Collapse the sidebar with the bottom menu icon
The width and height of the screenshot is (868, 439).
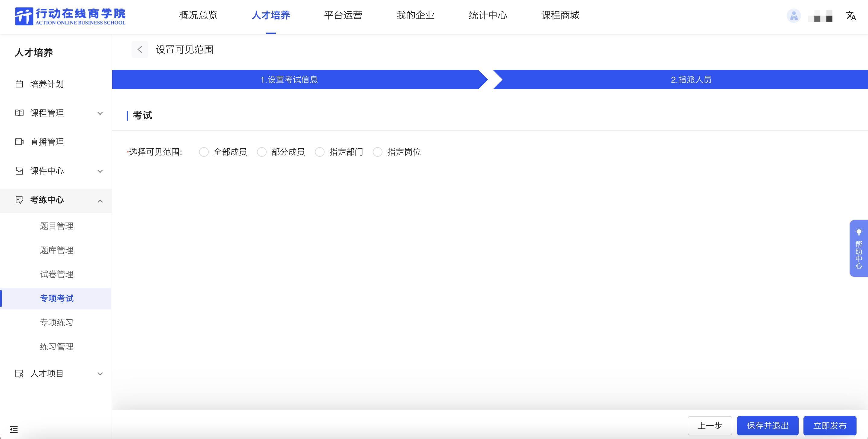[14, 429]
